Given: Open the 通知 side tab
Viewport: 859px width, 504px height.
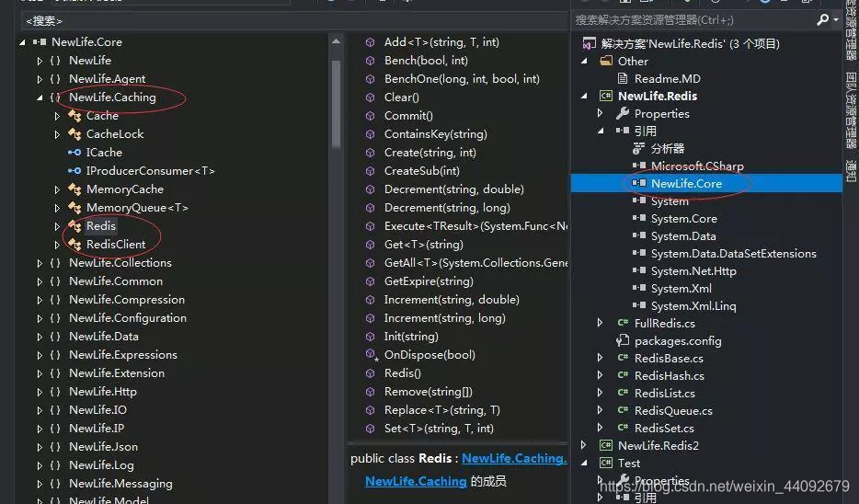Looking at the screenshot, I should pos(851,170).
